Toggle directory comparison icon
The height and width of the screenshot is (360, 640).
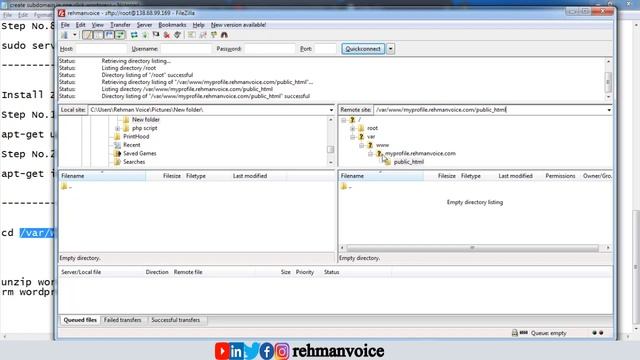pyautogui.click(x=202, y=35)
